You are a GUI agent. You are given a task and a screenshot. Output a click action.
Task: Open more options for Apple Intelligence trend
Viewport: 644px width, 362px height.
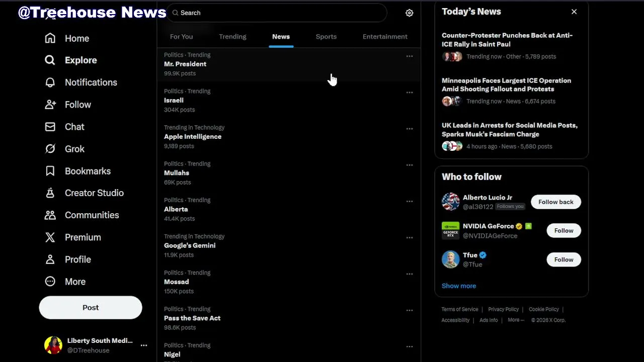[410, 129]
